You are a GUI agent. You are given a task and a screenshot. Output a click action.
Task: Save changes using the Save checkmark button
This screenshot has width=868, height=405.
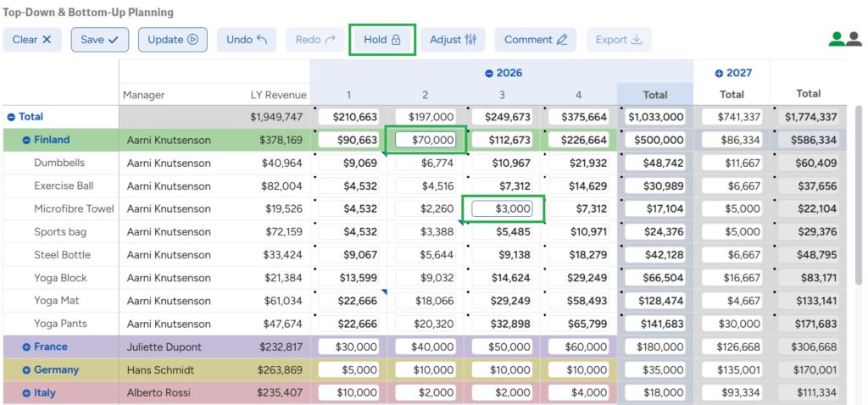100,40
